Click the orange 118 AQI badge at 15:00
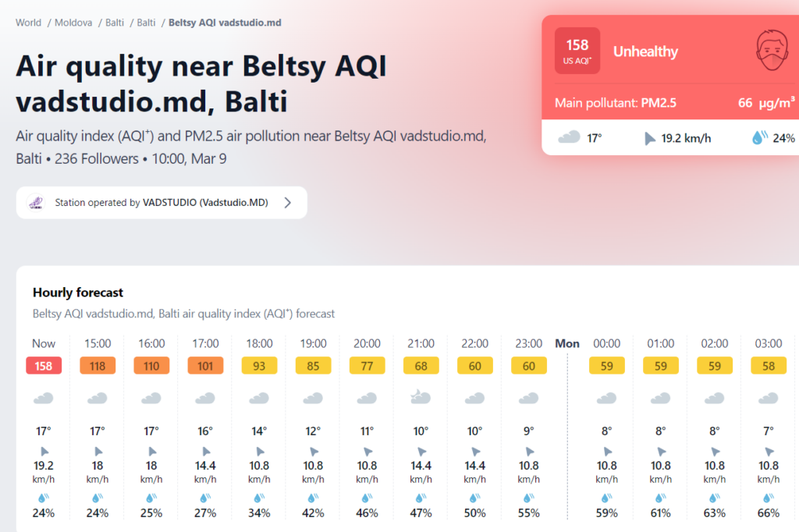The width and height of the screenshot is (799, 532). (x=98, y=366)
